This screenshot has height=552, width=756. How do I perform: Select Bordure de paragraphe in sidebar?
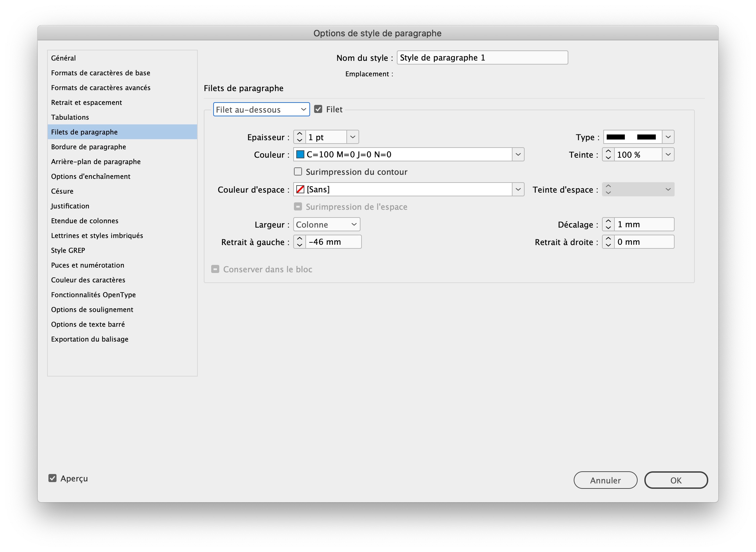tap(88, 147)
